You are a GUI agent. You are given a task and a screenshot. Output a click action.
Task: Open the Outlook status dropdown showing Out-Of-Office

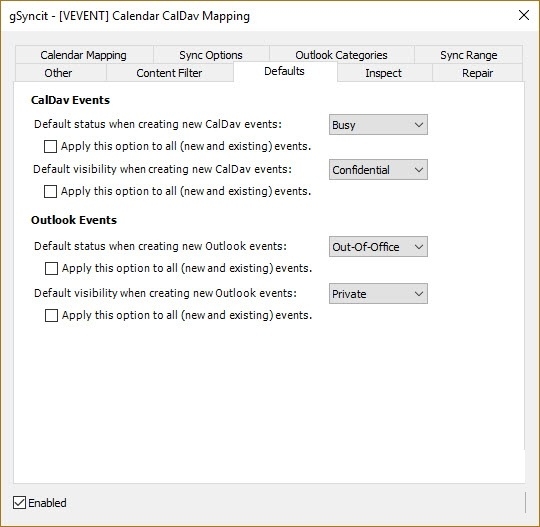(378, 247)
